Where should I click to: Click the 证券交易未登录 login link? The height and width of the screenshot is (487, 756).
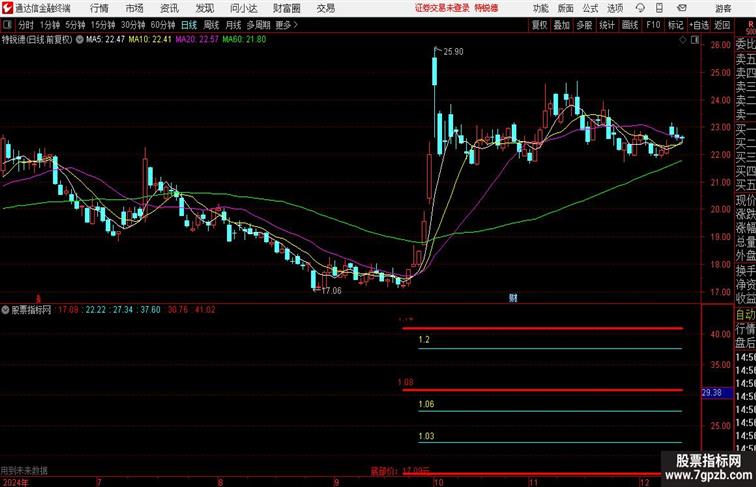pos(442,8)
